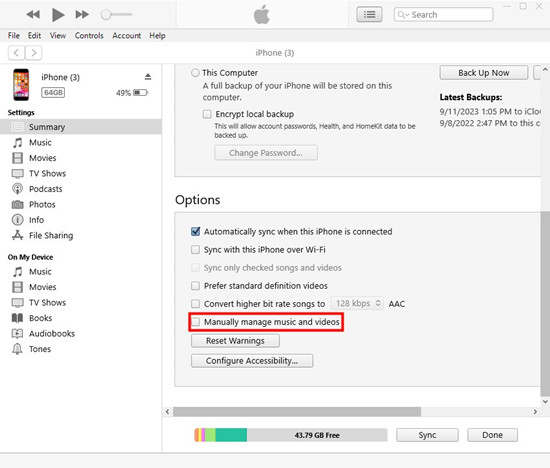This screenshot has width=550, height=468.
Task: Click vertical scrollbar up arrow
Action: tap(545, 69)
